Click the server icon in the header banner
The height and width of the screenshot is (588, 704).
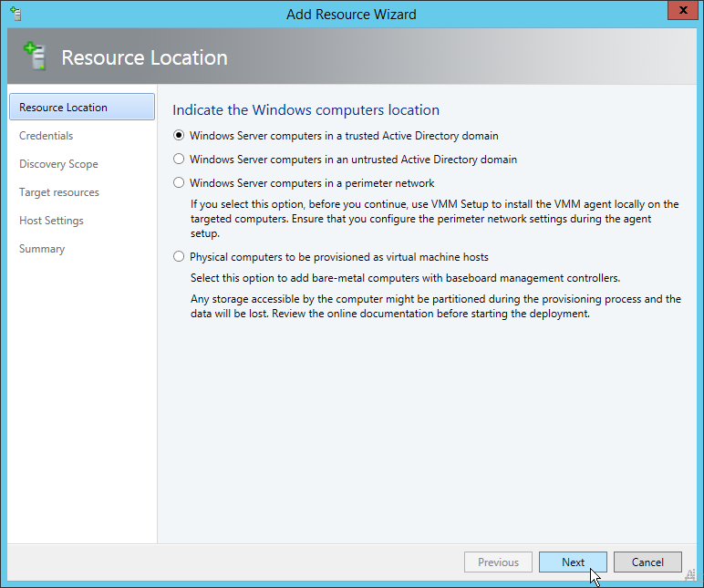click(x=35, y=57)
